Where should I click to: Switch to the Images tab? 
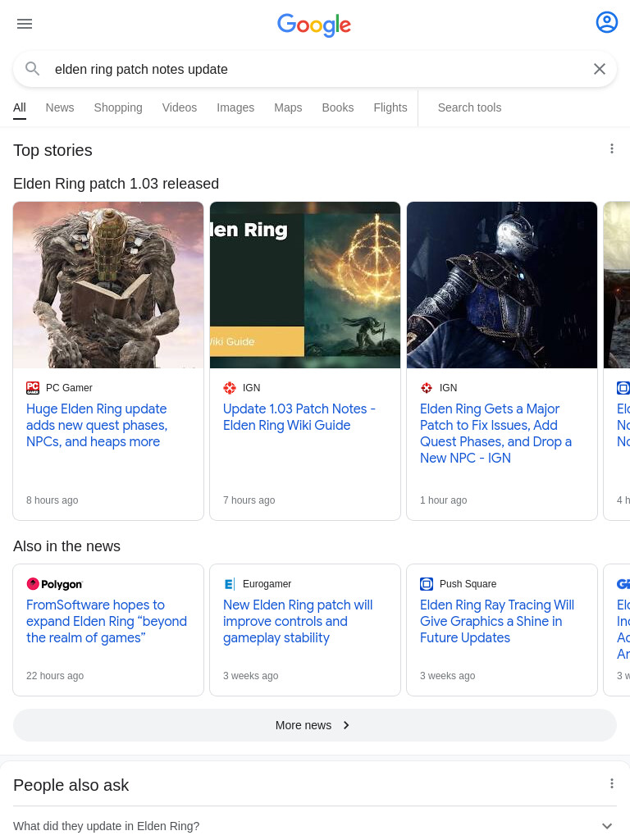click(235, 107)
